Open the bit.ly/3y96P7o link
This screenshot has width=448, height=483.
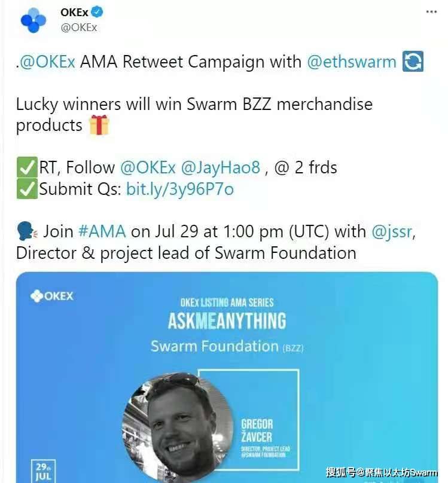tap(180, 189)
